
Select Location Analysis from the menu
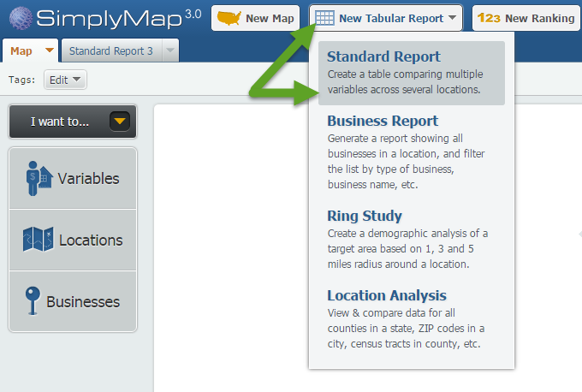[x=387, y=295]
